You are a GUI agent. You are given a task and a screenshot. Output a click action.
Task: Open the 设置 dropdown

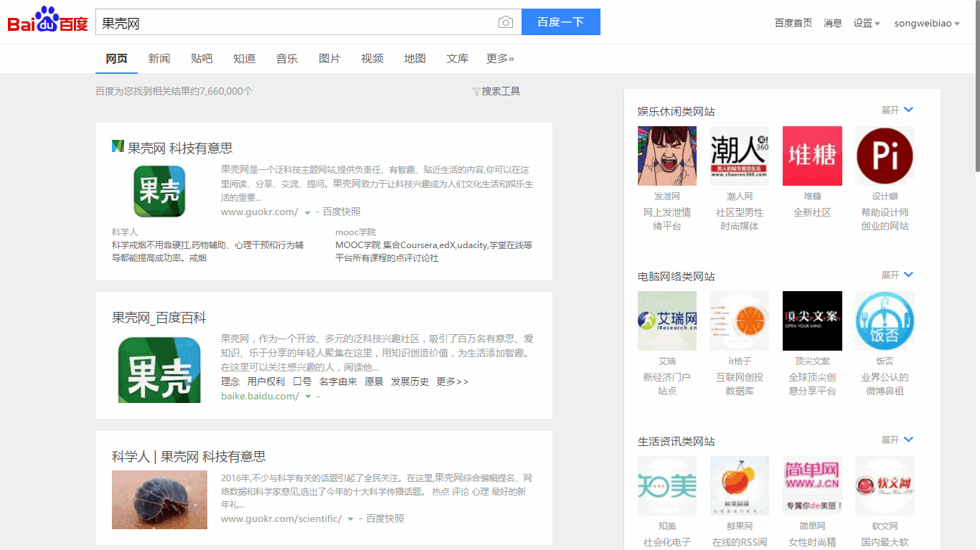[x=867, y=23]
